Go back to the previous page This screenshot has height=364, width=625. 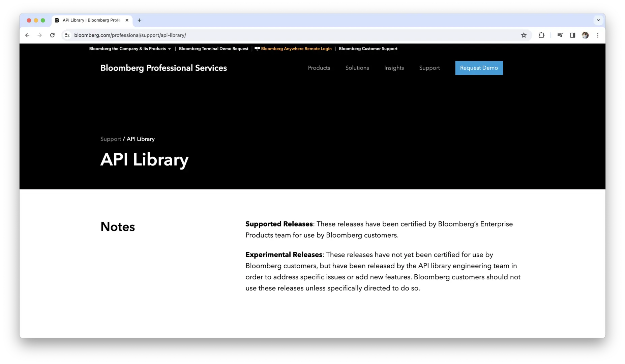pos(27,35)
